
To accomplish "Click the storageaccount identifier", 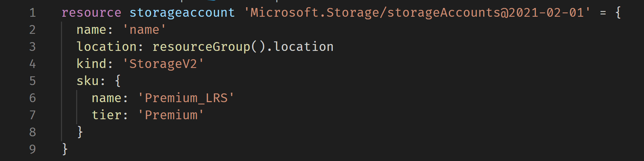I will 182,13.
